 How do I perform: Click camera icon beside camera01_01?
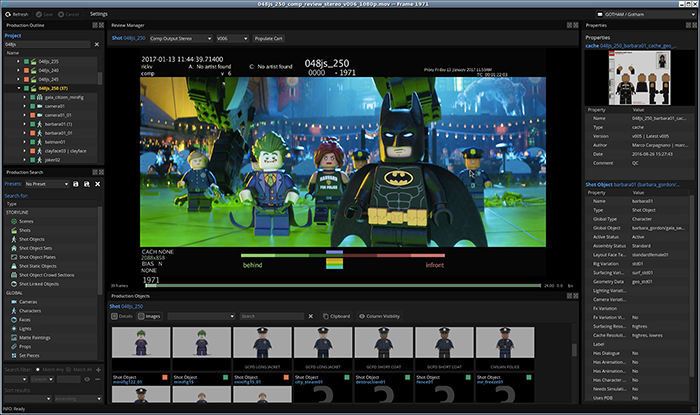[39, 115]
